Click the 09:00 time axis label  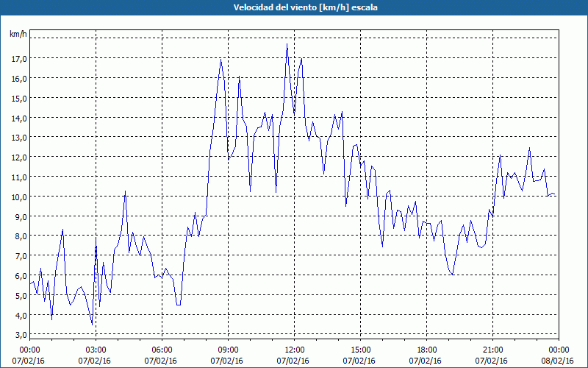229,350
